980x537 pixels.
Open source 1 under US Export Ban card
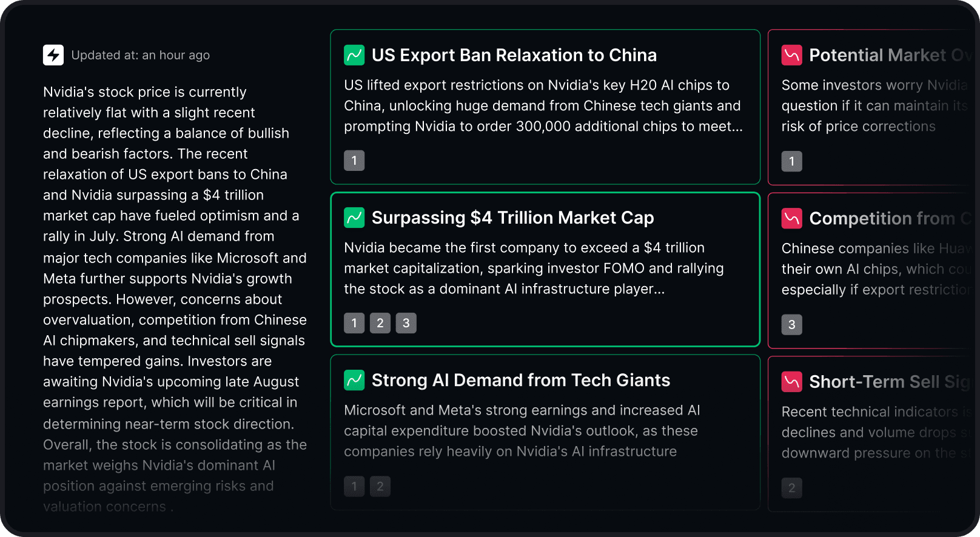[x=354, y=161]
